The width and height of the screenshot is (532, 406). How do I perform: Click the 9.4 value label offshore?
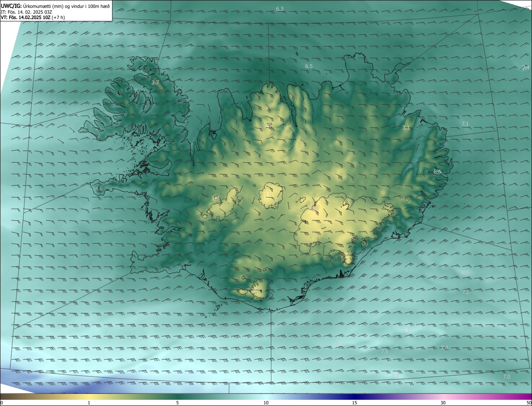point(395,375)
